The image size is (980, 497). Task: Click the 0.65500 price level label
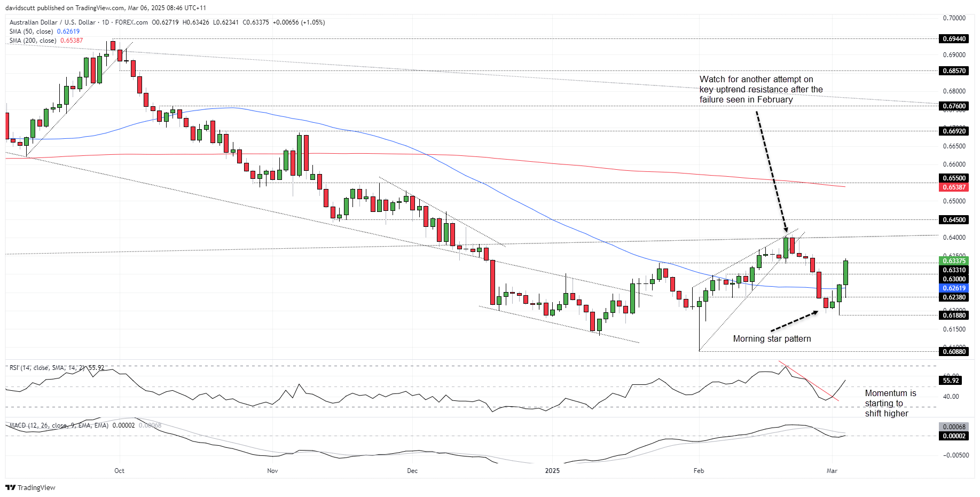pos(954,178)
